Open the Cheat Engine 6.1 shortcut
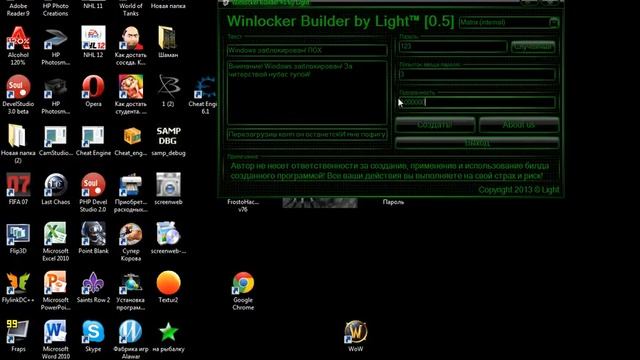The height and width of the screenshot is (360, 640). pos(205,87)
